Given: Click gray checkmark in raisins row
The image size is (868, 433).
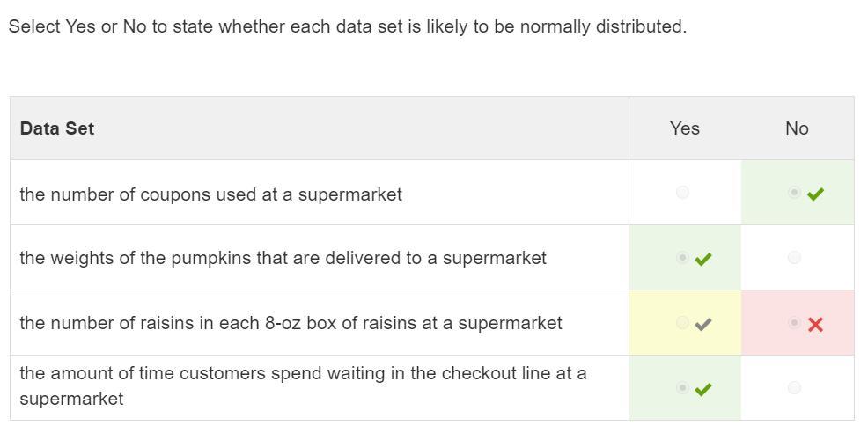Looking at the screenshot, I should [x=703, y=324].
